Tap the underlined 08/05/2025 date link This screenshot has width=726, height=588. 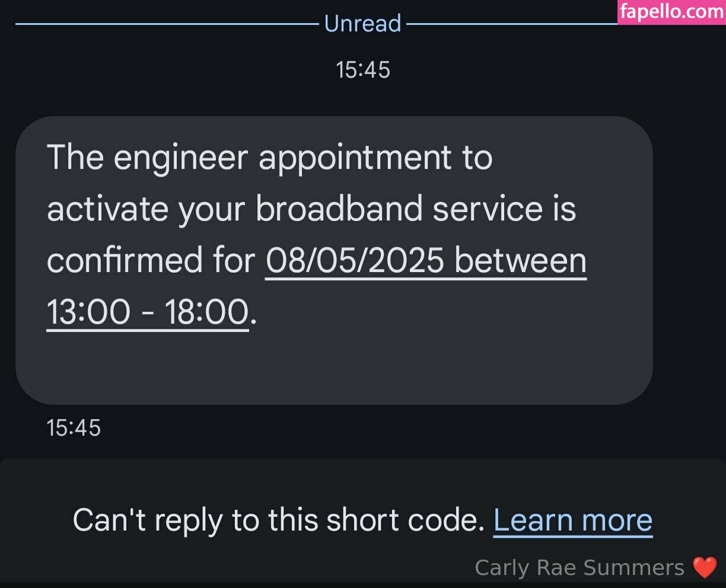[x=355, y=260]
